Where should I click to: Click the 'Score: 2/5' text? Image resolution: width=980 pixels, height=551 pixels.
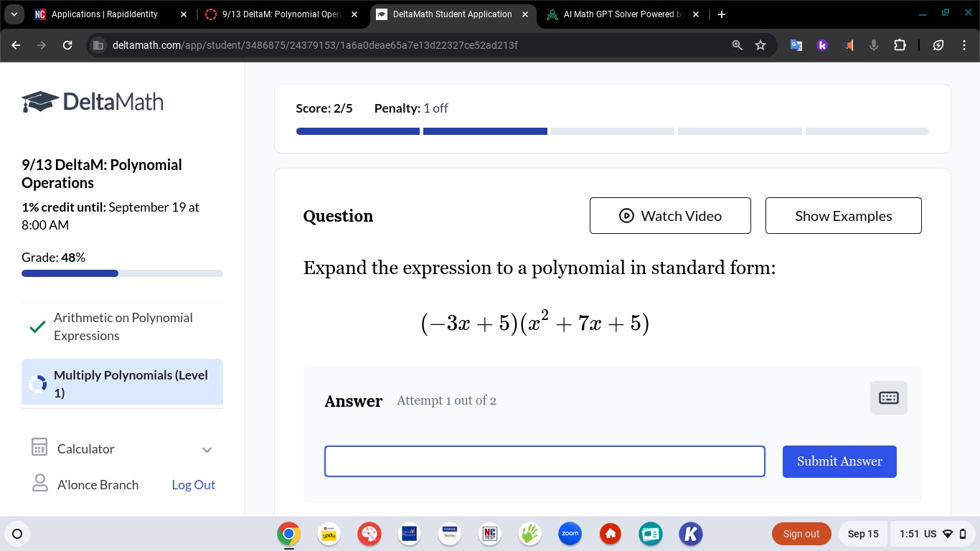(324, 108)
